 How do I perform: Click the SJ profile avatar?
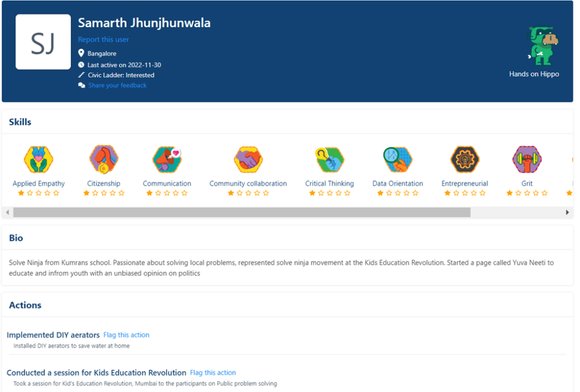point(43,42)
